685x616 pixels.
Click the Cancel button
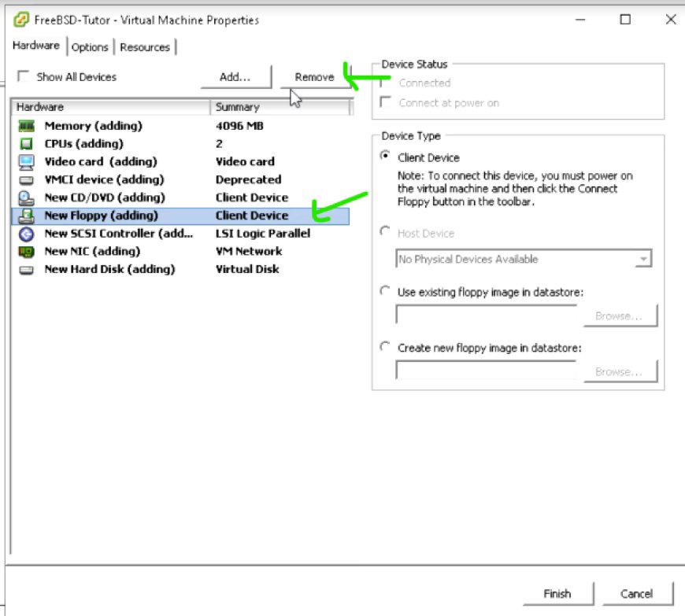[638, 594]
